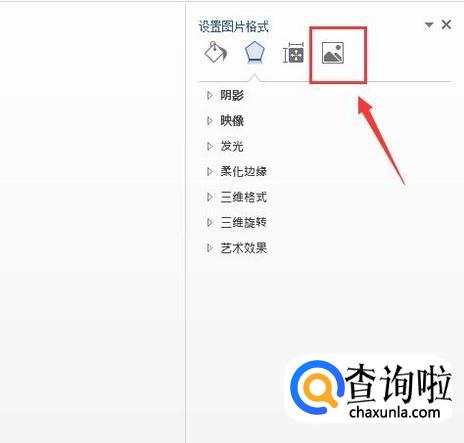Click the 三维格式 label
Screen dimensions: 464x443
244,197
